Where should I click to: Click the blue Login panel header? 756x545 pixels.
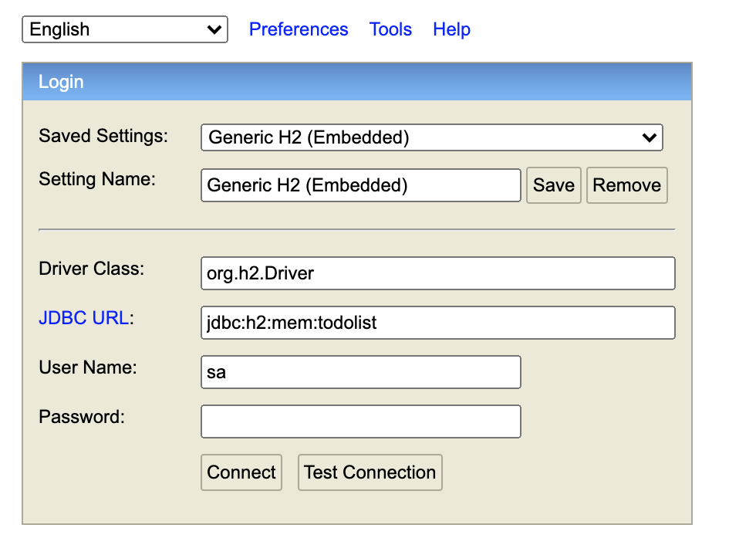356,82
